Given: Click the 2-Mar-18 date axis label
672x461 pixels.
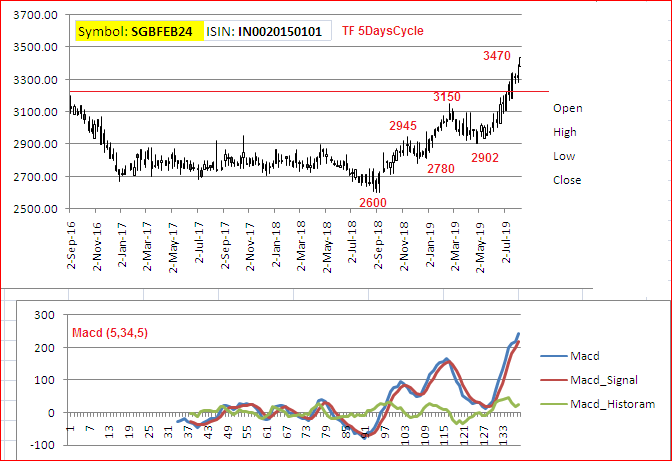Looking at the screenshot, I should 301,246.
